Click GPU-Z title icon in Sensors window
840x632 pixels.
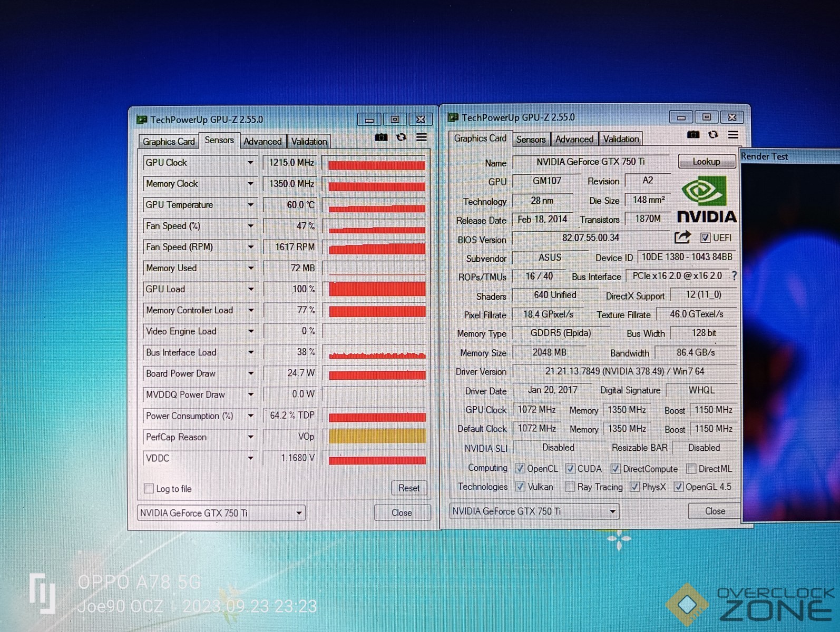tap(142, 120)
